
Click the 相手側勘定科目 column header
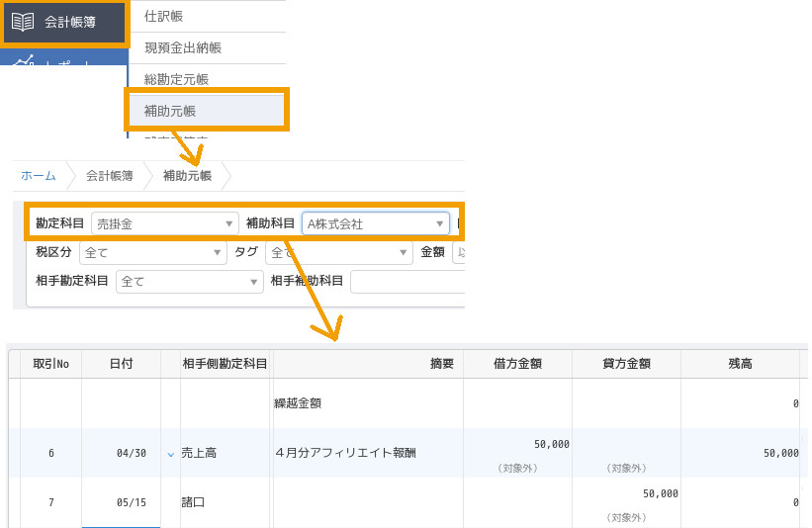pyautogui.click(x=225, y=364)
